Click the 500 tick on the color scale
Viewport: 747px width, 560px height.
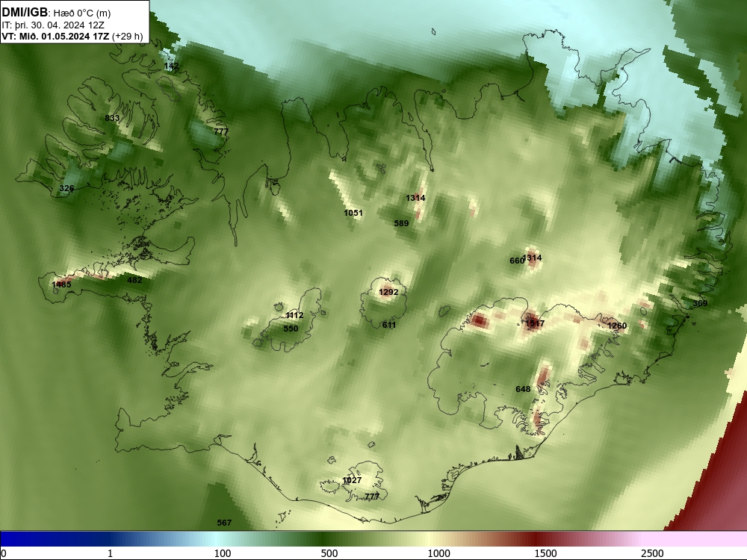pyautogui.click(x=329, y=553)
